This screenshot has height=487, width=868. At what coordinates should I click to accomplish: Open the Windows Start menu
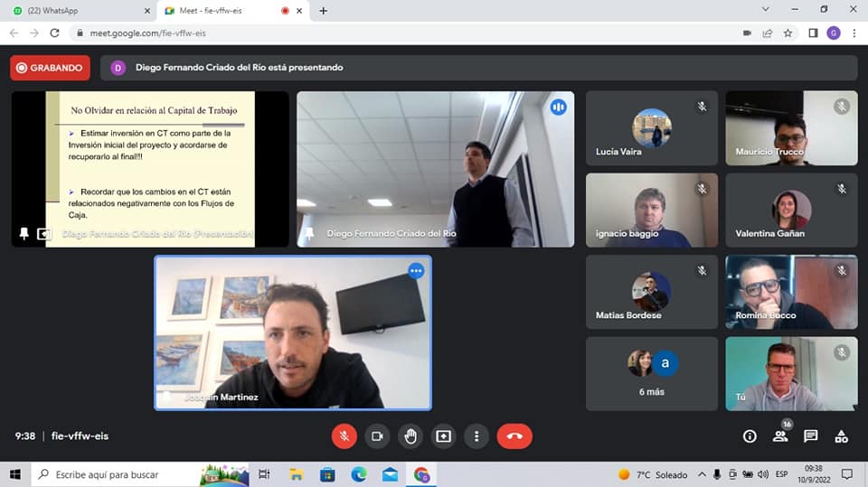coord(15,474)
